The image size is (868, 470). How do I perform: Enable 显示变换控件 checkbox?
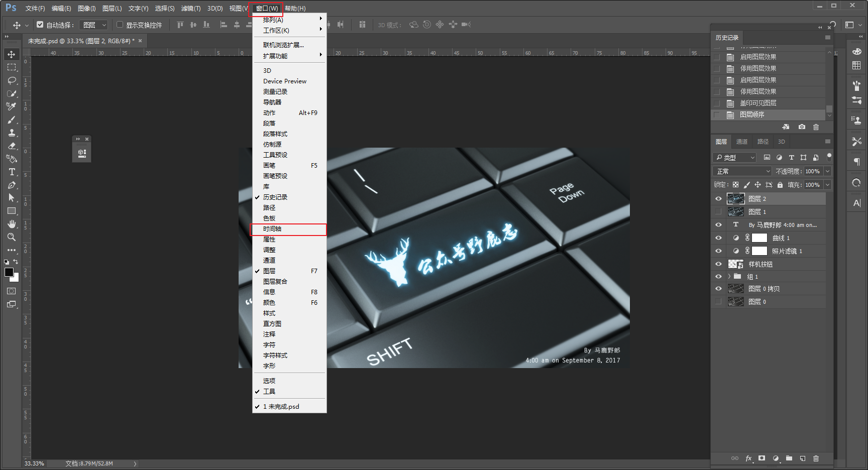coord(120,24)
